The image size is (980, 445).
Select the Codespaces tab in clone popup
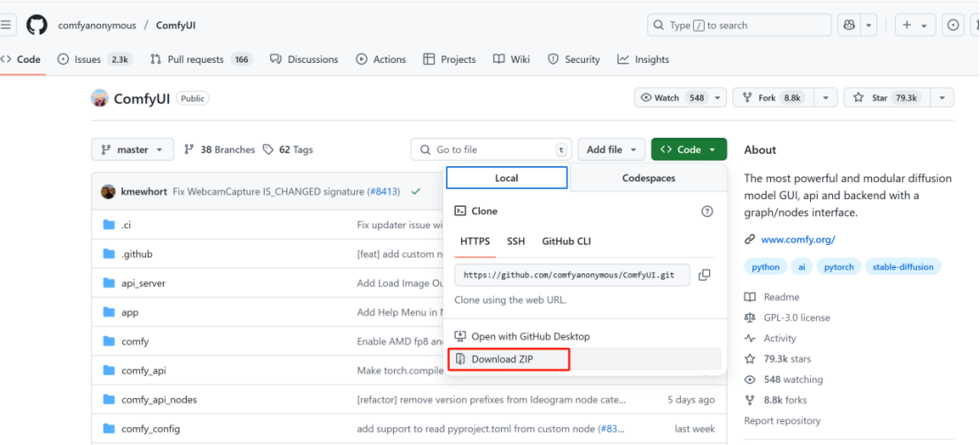[x=648, y=178]
